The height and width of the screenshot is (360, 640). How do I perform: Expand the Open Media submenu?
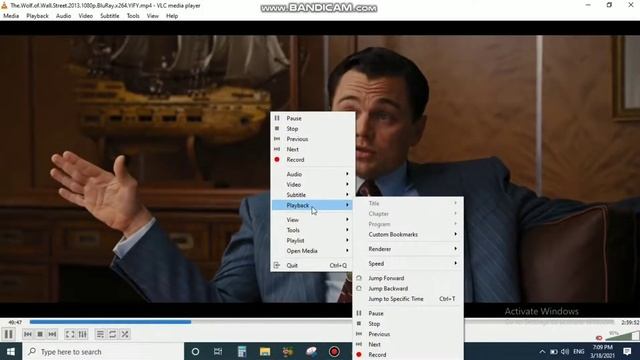click(313, 251)
